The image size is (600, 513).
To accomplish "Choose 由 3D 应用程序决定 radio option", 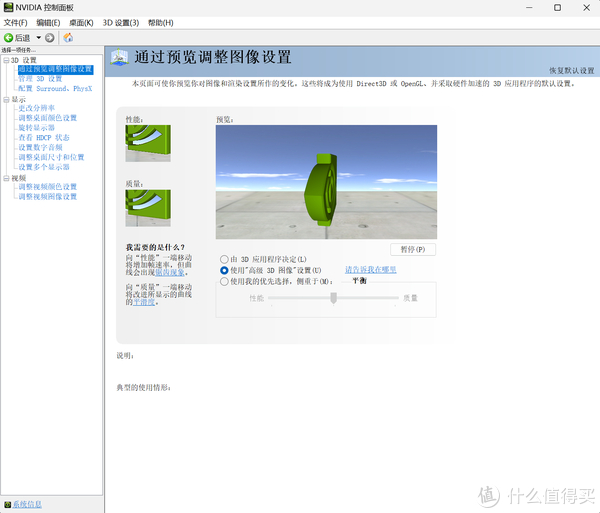I will coord(224,259).
